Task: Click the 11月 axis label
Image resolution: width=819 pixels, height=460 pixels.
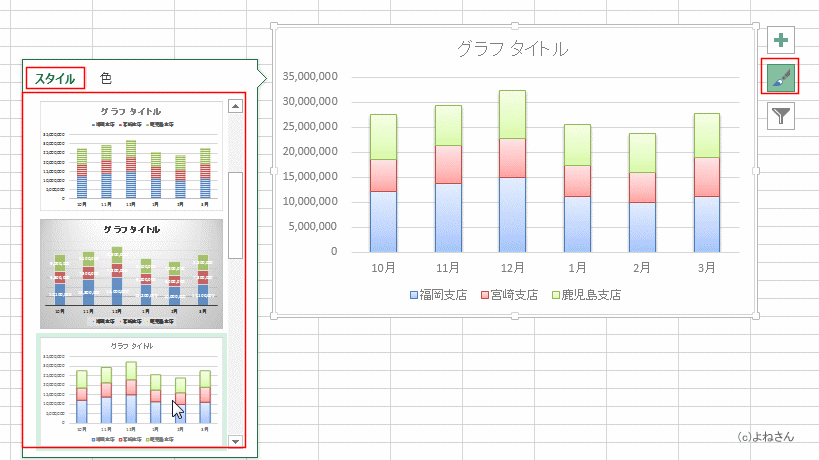Action: coord(448,268)
